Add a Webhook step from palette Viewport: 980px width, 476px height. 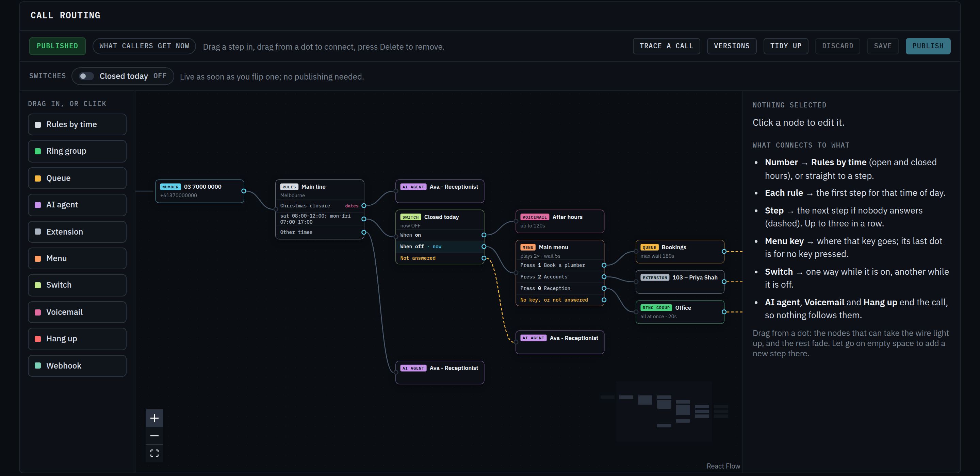(77, 365)
